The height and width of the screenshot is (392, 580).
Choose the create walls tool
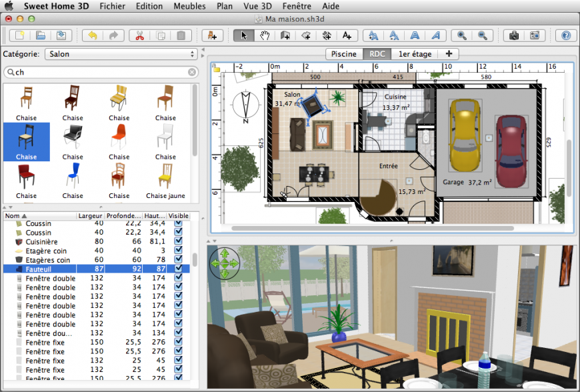click(285, 35)
